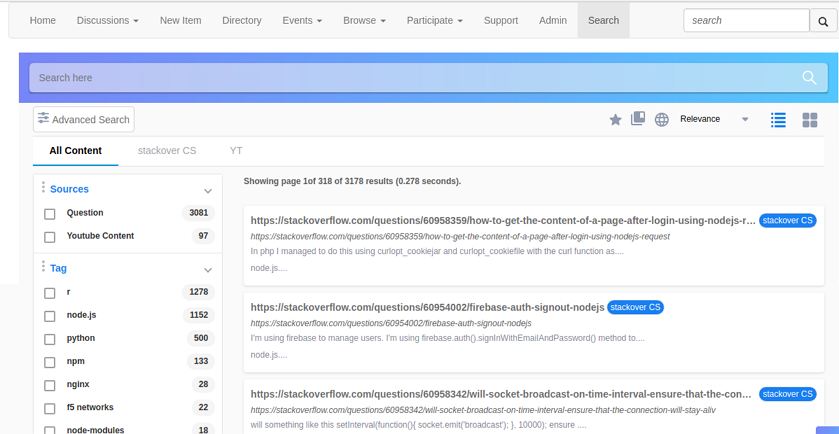Click the star bookmark icon

click(615, 120)
